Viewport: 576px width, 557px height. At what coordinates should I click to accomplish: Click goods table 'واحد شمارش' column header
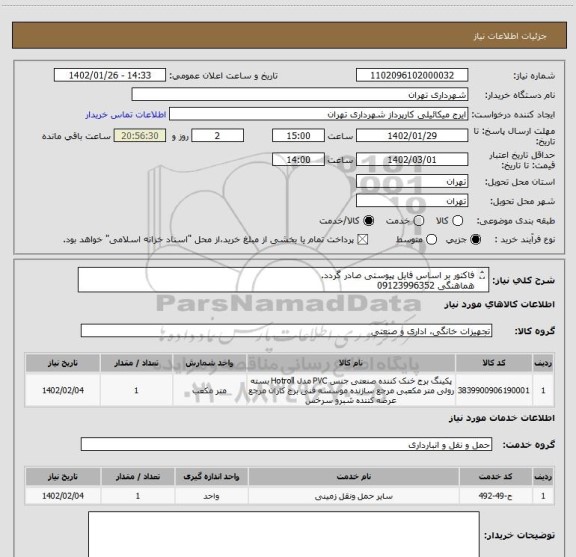pyautogui.click(x=209, y=363)
